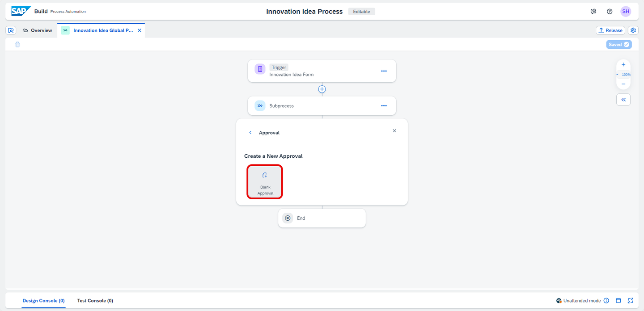This screenshot has width=644, height=311.
Task: Close the Approval popup
Action: (394, 131)
